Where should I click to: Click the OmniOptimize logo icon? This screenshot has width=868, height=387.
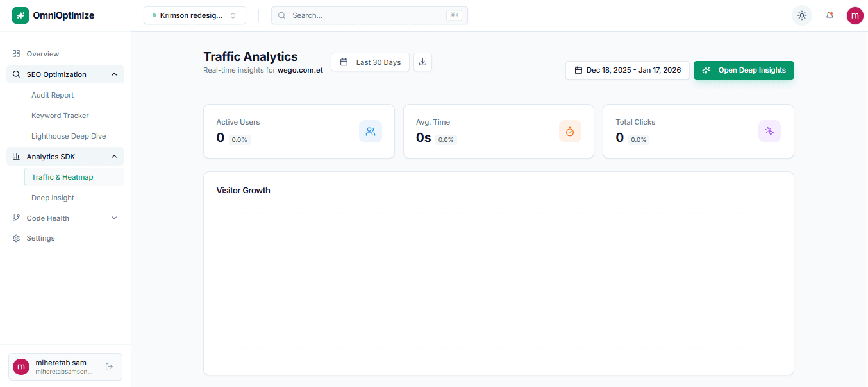click(x=21, y=15)
